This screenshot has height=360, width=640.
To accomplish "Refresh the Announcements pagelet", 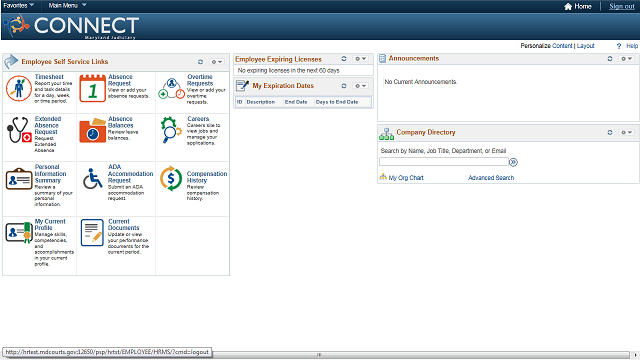I will (610, 59).
